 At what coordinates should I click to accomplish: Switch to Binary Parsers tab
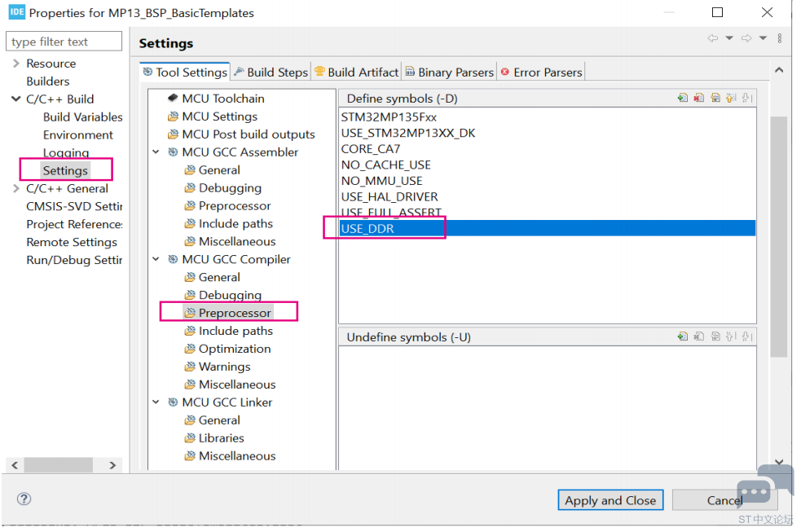point(450,72)
